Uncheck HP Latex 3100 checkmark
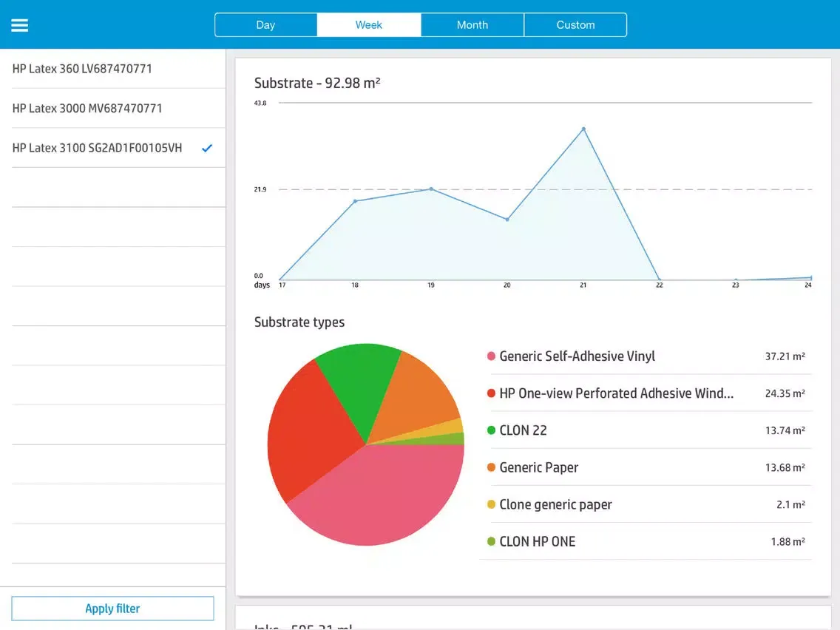The image size is (840, 630). [x=207, y=148]
